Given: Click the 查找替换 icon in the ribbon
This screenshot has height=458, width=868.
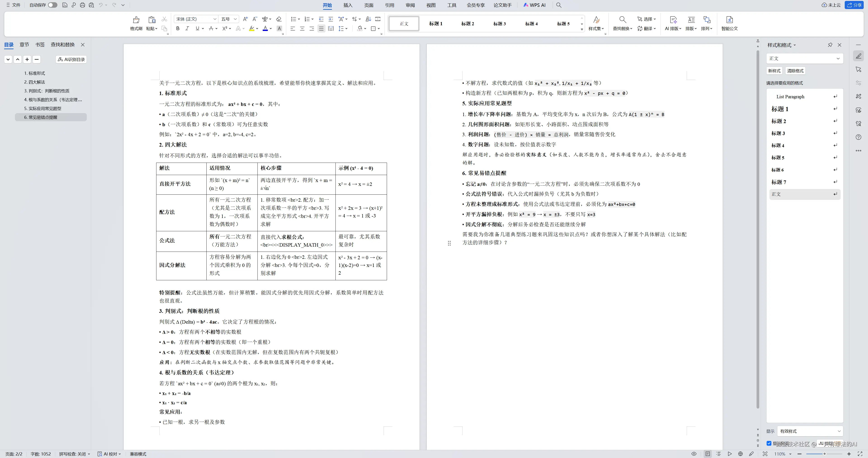Looking at the screenshot, I should 622,23.
